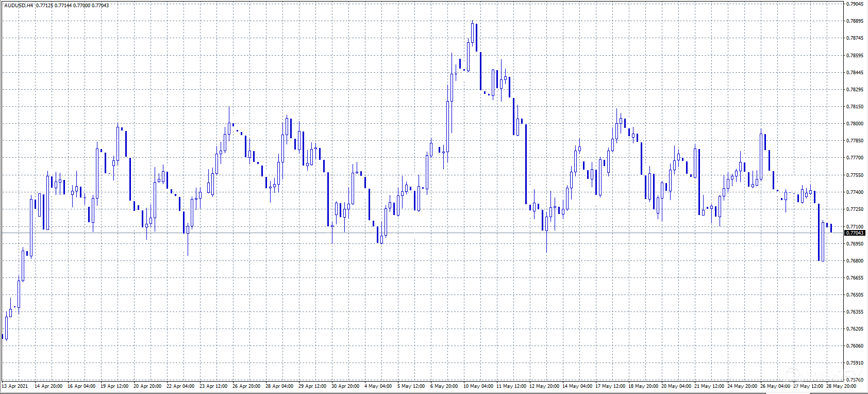Viewport: 868px width, 394px height.
Task: Click the current price label 0.77043
Action: pos(854,233)
